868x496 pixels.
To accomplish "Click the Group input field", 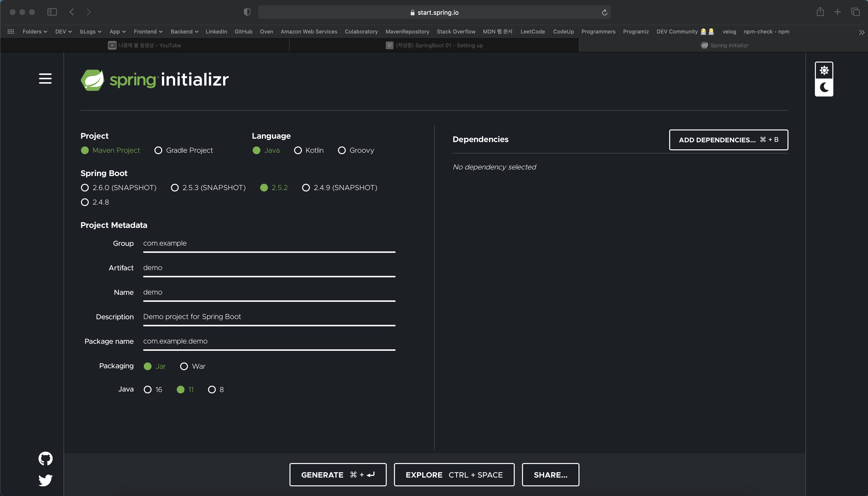I will pyautogui.click(x=269, y=244).
